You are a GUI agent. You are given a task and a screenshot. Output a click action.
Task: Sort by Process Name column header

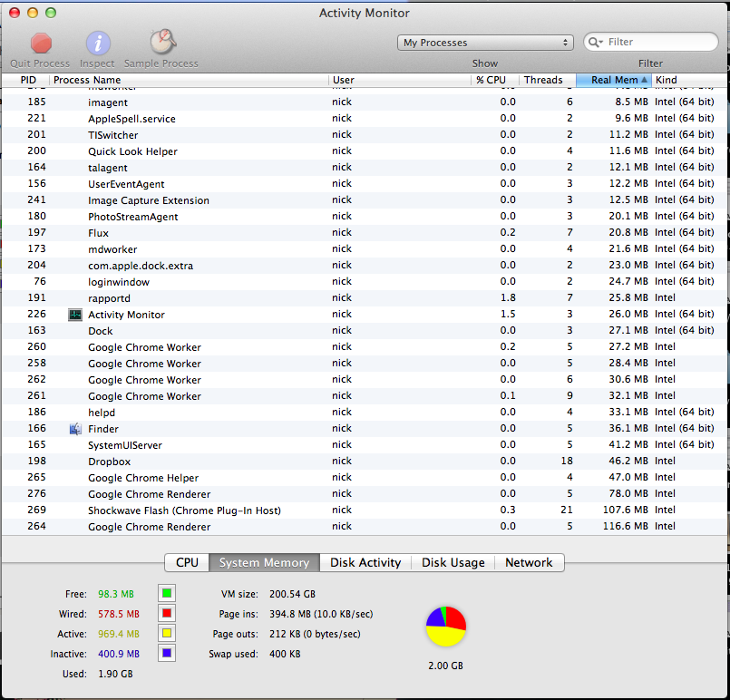[x=189, y=80]
